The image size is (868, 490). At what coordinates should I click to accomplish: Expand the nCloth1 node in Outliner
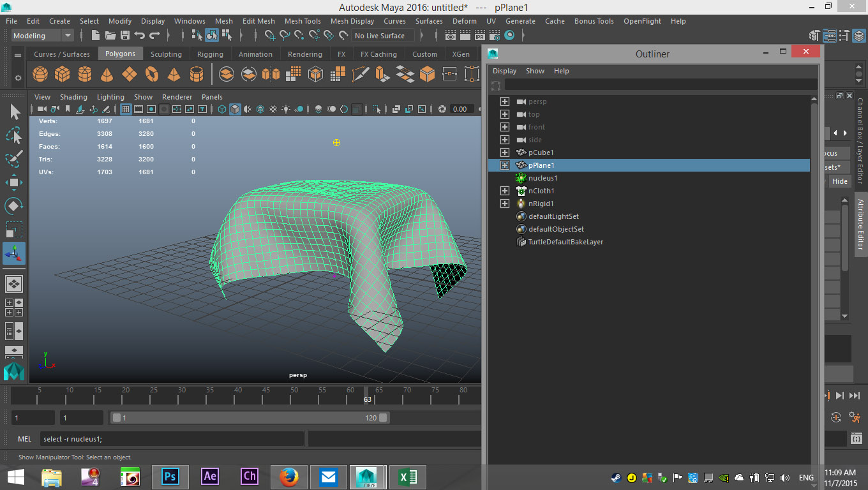tap(504, 191)
